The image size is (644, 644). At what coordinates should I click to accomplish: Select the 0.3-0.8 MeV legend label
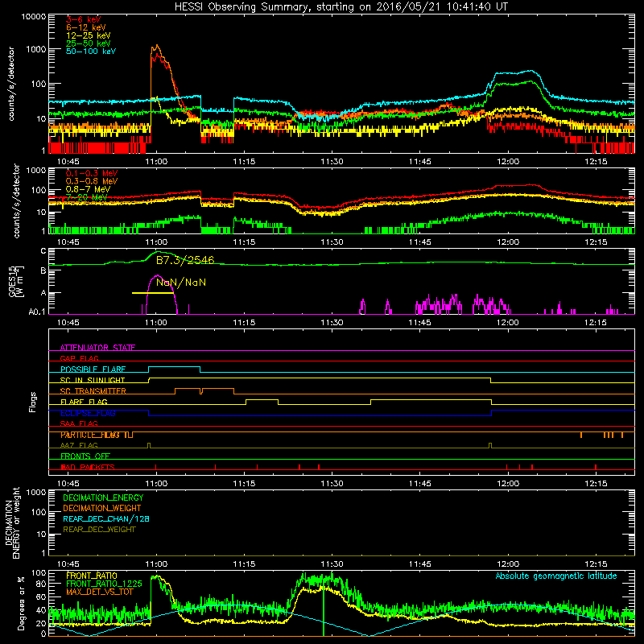point(92,181)
